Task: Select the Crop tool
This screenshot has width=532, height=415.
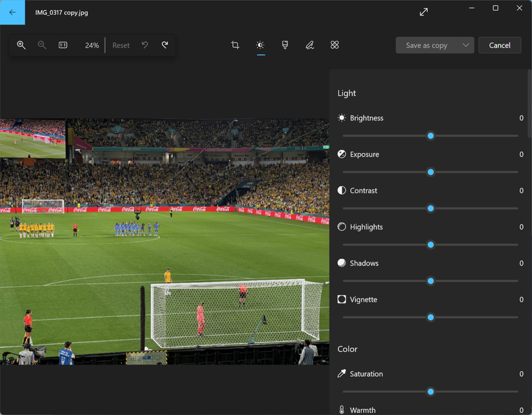Action: [x=235, y=45]
